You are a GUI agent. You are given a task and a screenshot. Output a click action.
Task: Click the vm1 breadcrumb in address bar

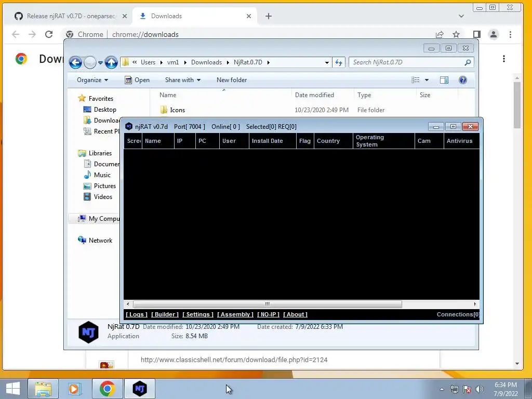[x=172, y=62]
